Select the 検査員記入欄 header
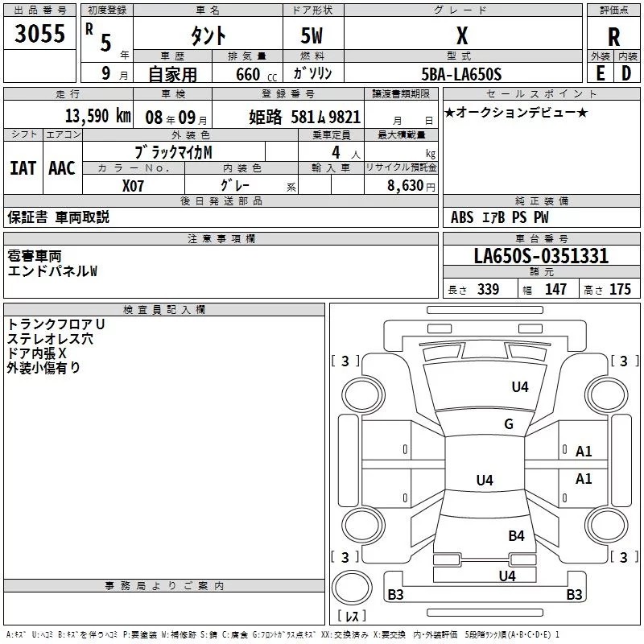 point(164,310)
